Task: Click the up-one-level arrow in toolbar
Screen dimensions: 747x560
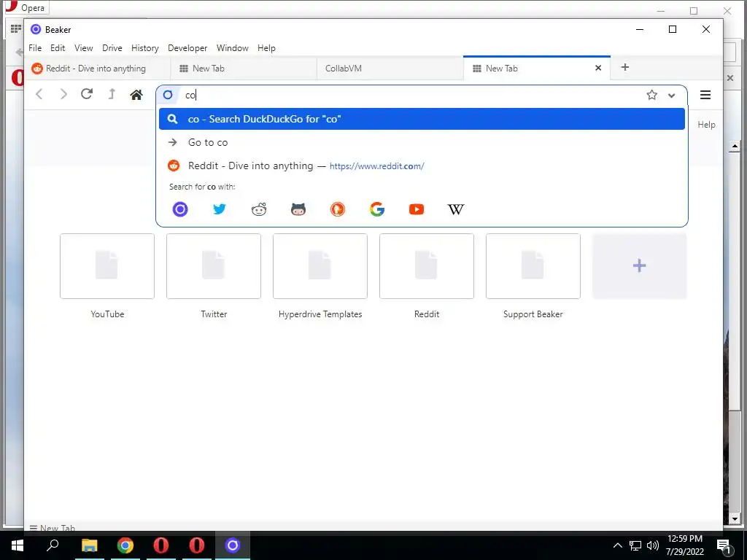Action: pos(112,94)
